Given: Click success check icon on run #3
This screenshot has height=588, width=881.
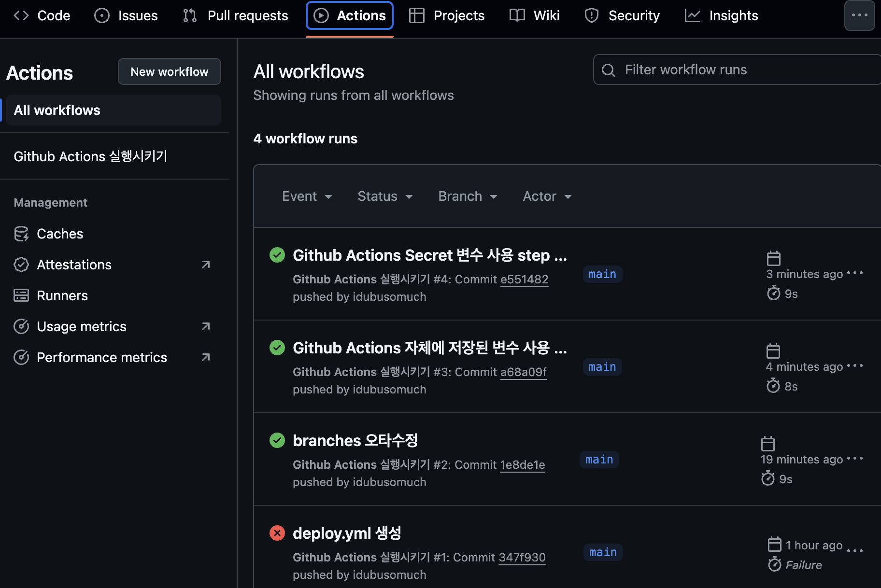Looking at the screenshot, I should [x=277, y=348].
